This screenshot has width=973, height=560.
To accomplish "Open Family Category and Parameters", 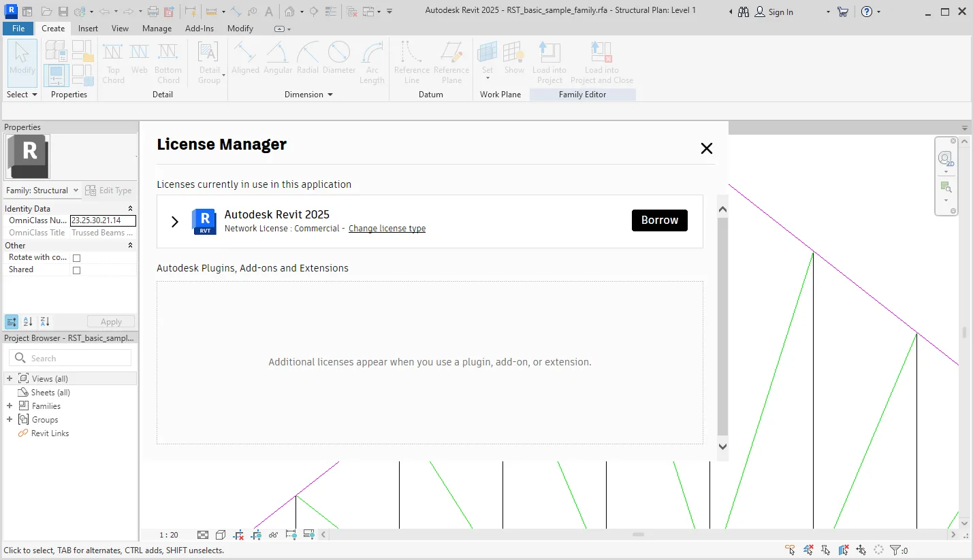I will pyautogui.click(x=82, y=50).
